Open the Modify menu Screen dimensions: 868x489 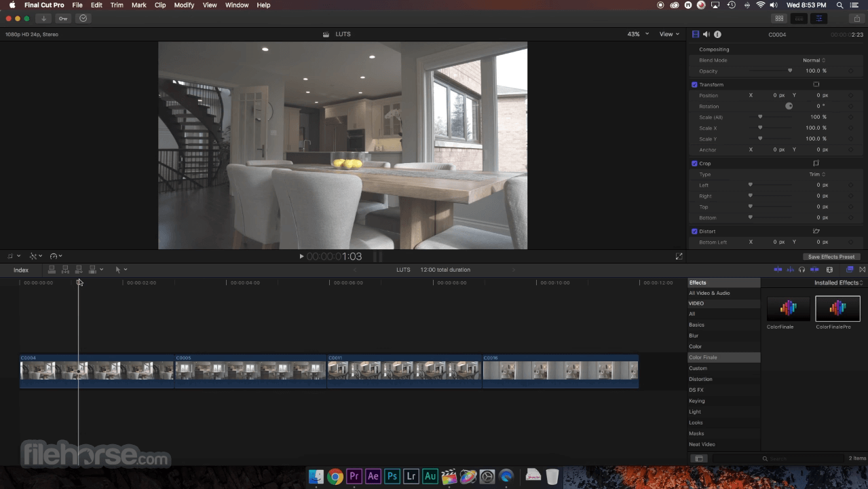[184, 5]
